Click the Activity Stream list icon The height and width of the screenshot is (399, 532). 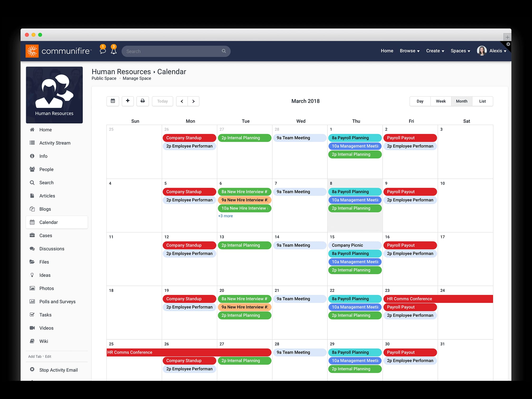coord(32,143)
